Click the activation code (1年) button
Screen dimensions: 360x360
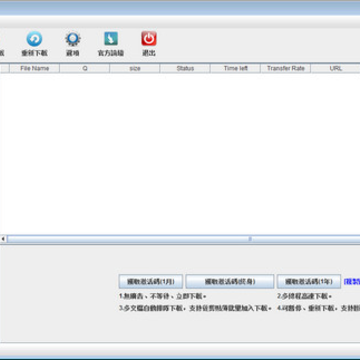309,282
